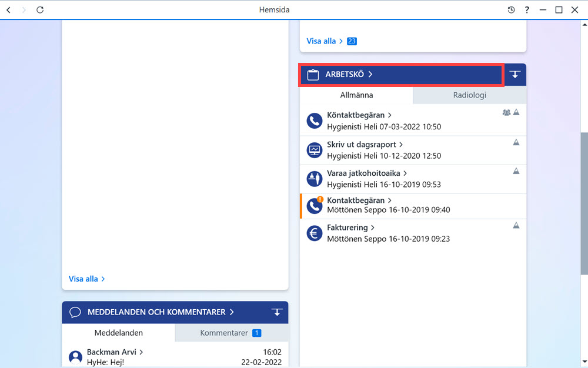This screenshot has height=368, width=588.
Task: Click urgent phone icon for Möttönen Seppo Kontaktbegäran
Action: pyautogui.click(x=314, y=205)
